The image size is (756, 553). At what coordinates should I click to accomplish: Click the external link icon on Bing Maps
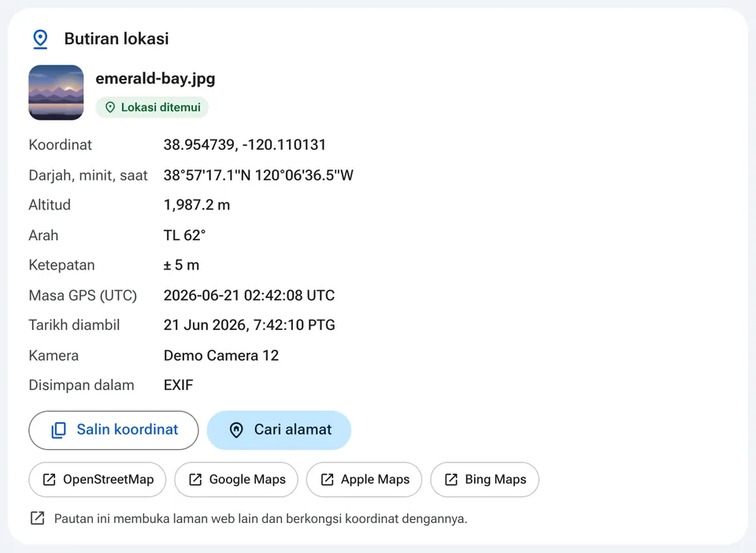(x=451, y=479)
